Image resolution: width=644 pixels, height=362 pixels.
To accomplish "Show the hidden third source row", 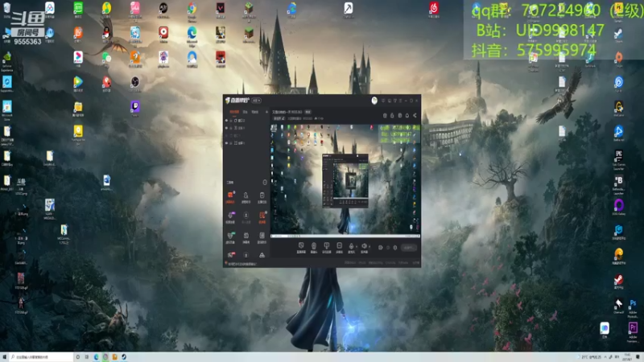I will [226, 135].
